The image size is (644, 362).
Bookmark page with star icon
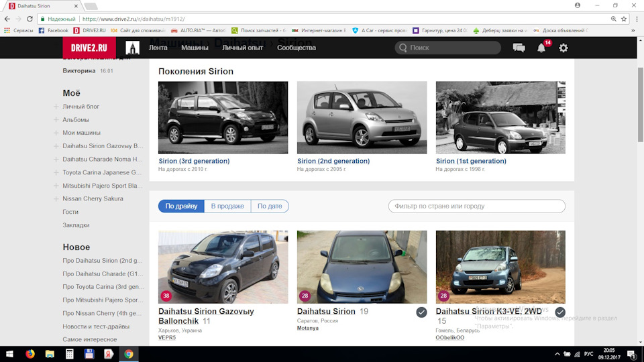624,19
